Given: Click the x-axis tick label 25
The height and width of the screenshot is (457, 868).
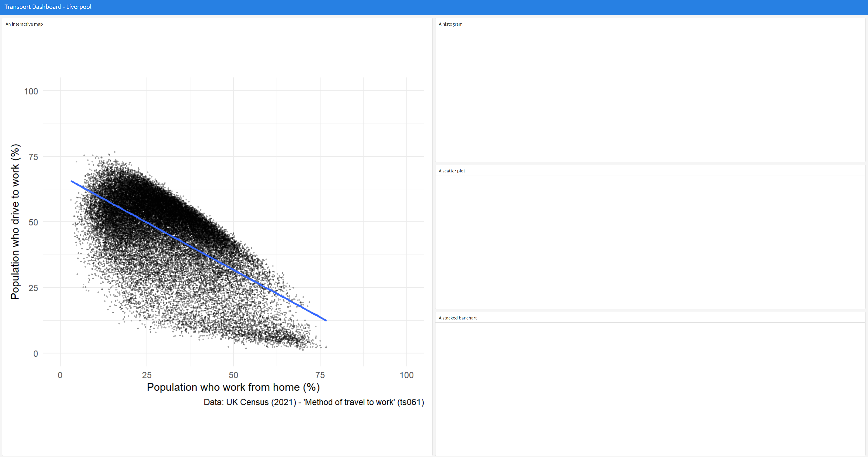Looking at the screenshot, I should 147,375.
